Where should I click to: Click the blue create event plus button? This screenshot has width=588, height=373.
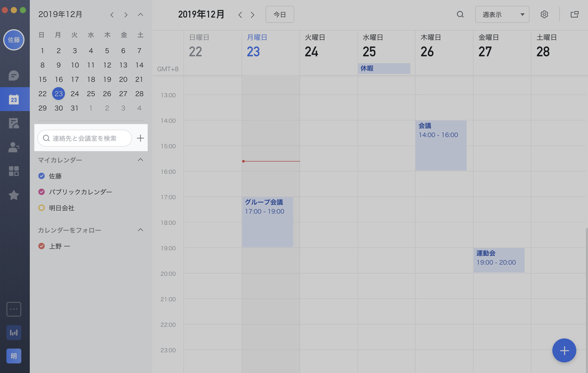point(564,350)
